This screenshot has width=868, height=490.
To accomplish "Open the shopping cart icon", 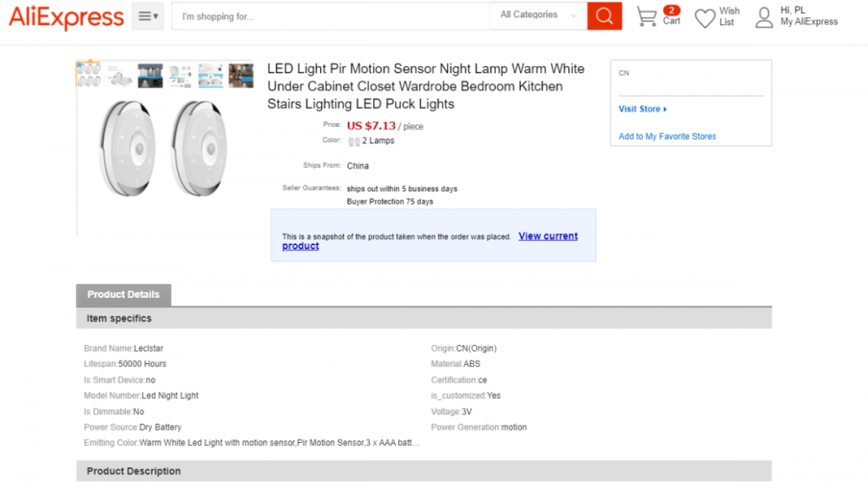I will [x=647, y=17].
